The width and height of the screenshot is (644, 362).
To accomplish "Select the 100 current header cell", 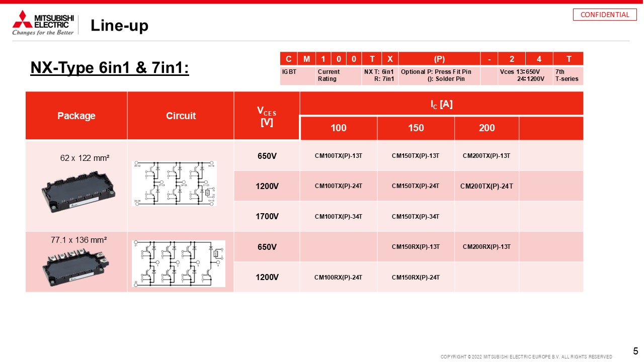I will [339, 128].
